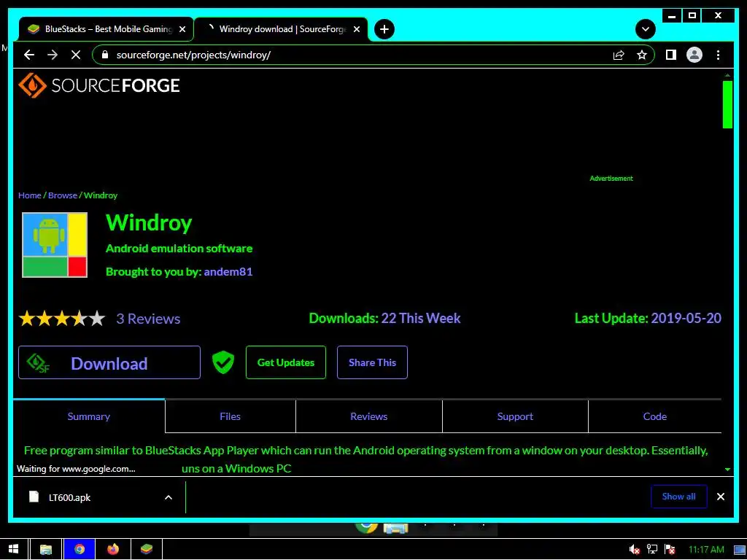Image resolution: width=747 pixels, height=560 pixels.
Task: Go forward with the arrow button
Action: (53, 55)
